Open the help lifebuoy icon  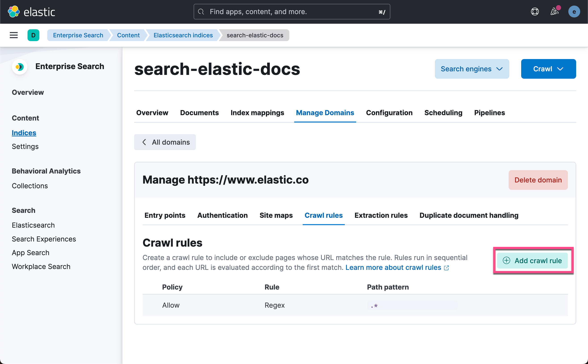tap(535, 12)
